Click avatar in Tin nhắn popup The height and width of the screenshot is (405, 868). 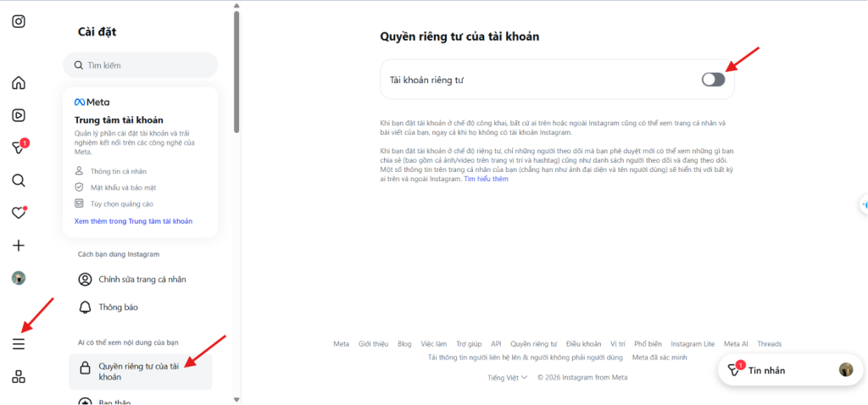click(x=846, y=369)
